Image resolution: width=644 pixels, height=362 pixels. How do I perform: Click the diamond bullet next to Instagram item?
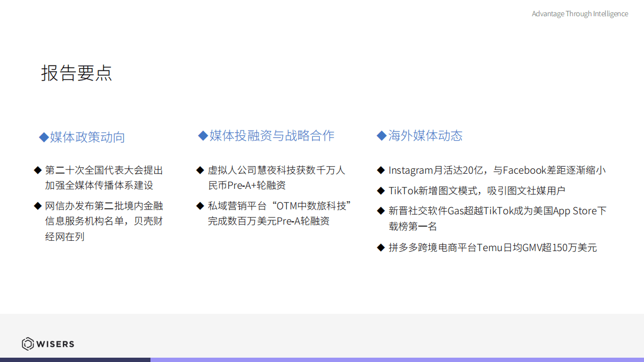pyautogui.click(x=380, y=169)
